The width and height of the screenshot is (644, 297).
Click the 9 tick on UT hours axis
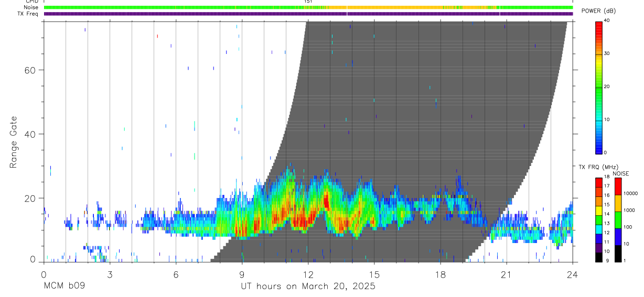point(242,274)
